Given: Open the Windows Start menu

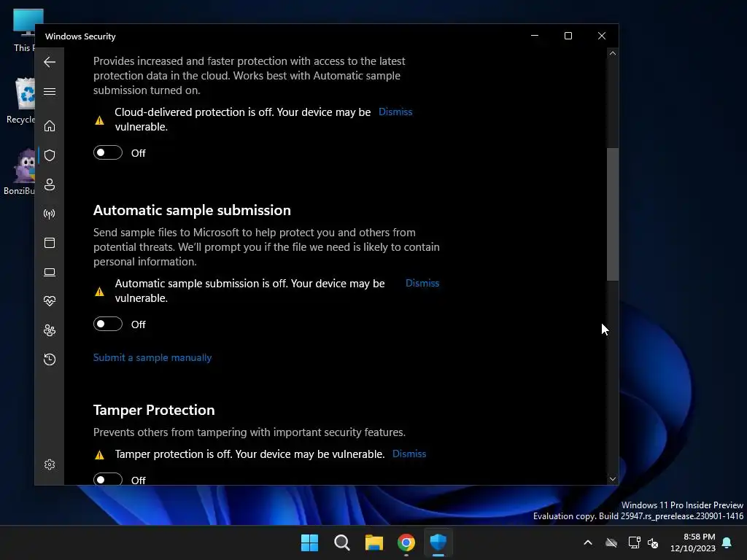Looking at the screenshot, I should coord(309,542).
